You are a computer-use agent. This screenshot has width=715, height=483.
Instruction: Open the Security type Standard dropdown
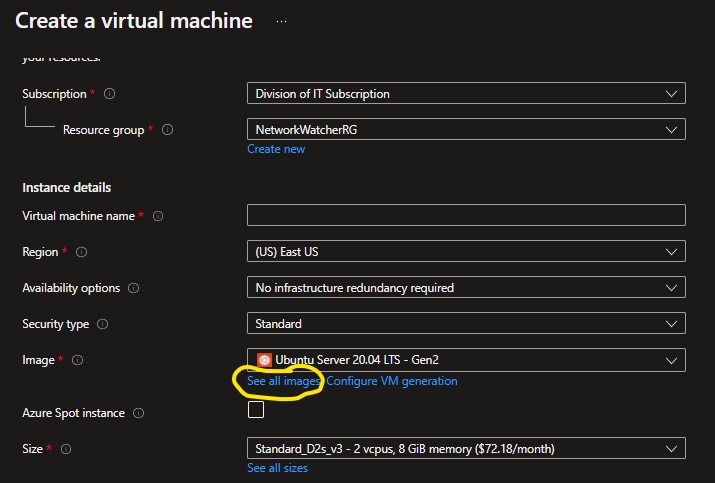[x=466, y=323]
